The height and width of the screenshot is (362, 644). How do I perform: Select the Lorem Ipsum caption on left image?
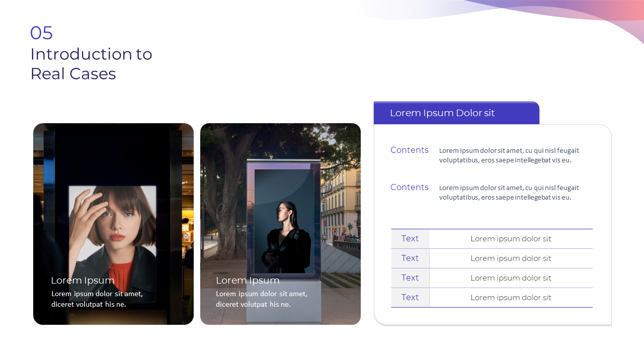(x=82, y=280)
